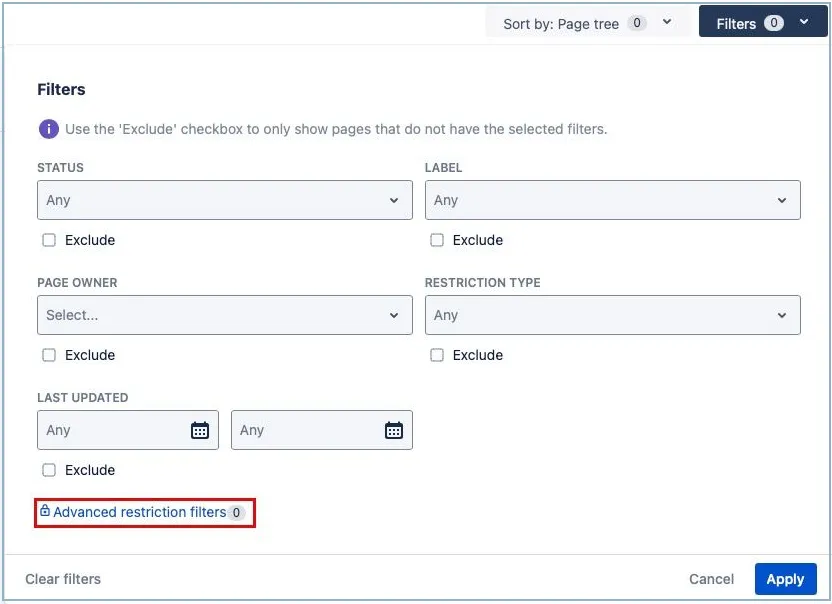Tick Exclude under Page Owner
Screen dimensions: 832x604
(49, 355)
